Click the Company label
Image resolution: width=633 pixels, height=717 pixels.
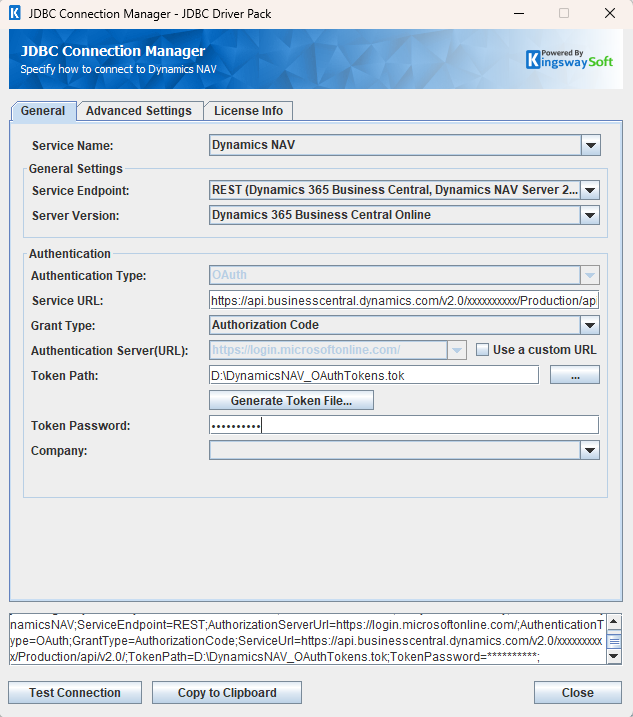point(59,451)
